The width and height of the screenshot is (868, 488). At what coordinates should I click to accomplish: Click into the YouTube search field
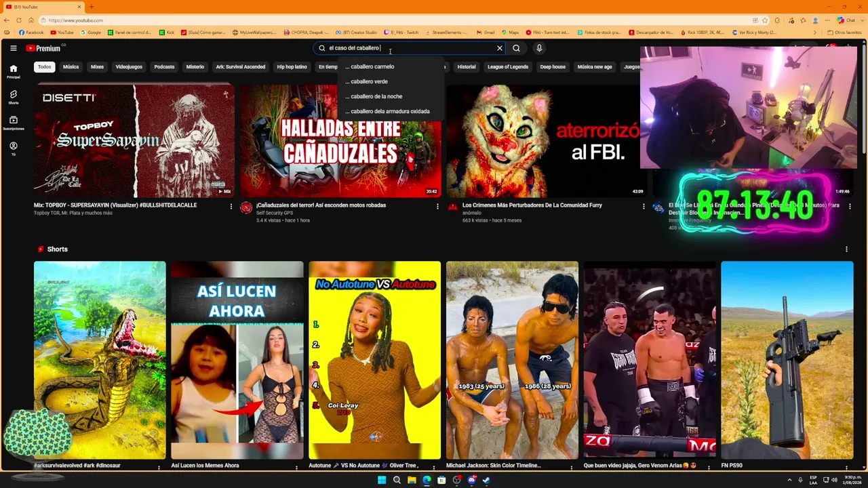click(x=410, y=48)
